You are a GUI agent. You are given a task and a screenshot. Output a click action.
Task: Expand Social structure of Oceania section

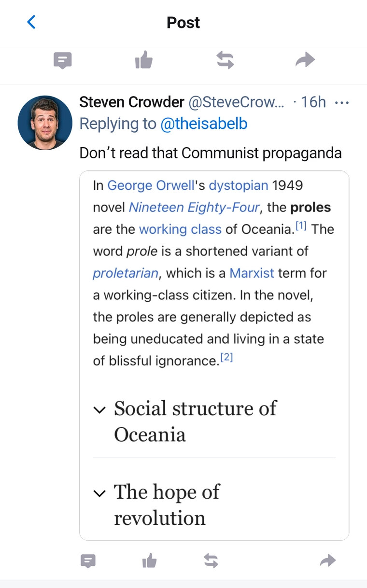(99, 410)
